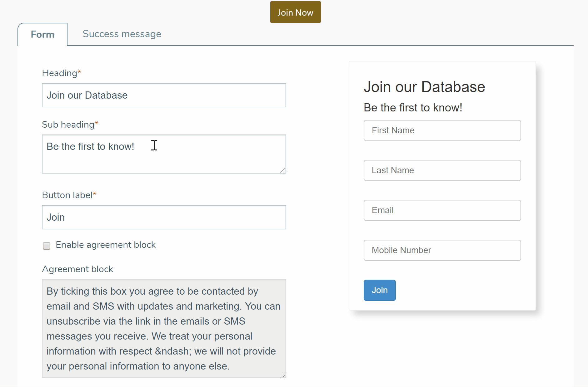Click the blue Join preview button
Image resolution: width=588 pixels, height=387 pixels.
click(380, 290)
